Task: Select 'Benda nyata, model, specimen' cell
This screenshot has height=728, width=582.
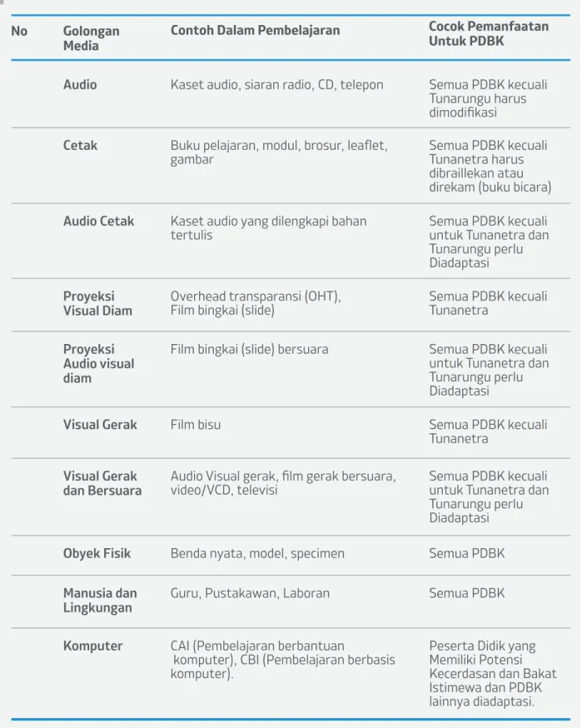Action: pyautogui.click(x=257, y=553)
